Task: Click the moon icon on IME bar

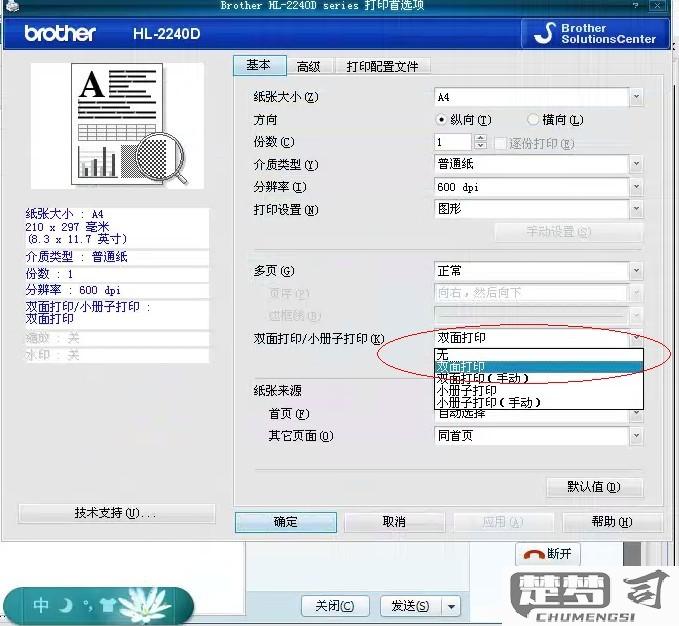Action: (x=65, y=605)
